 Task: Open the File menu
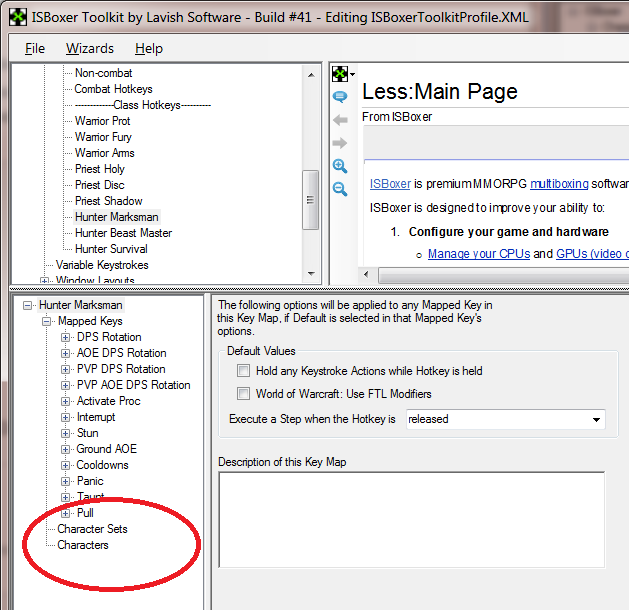[x=35, y=49]
